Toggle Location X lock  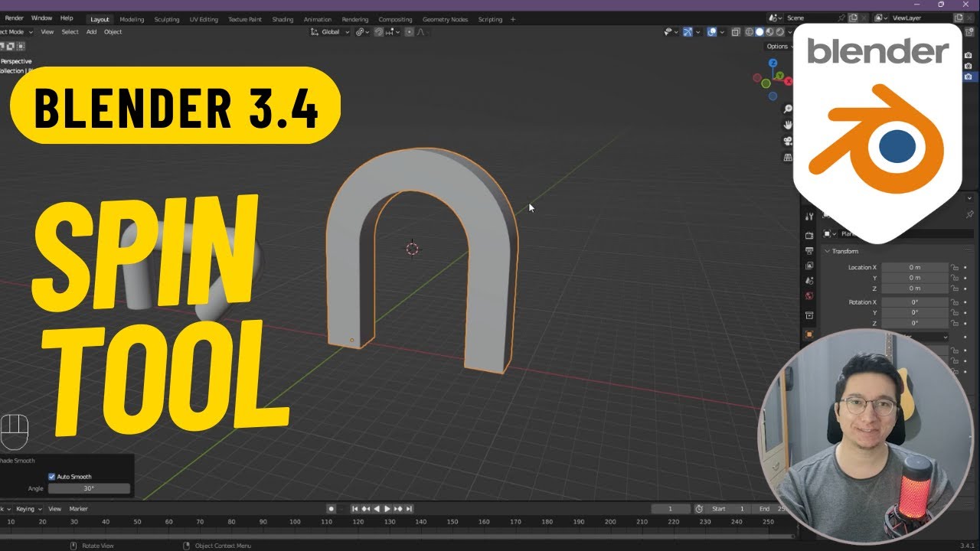955,267
